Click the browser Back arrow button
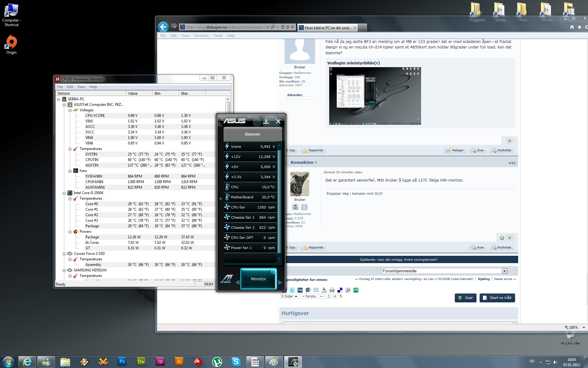 pos(163,27)
